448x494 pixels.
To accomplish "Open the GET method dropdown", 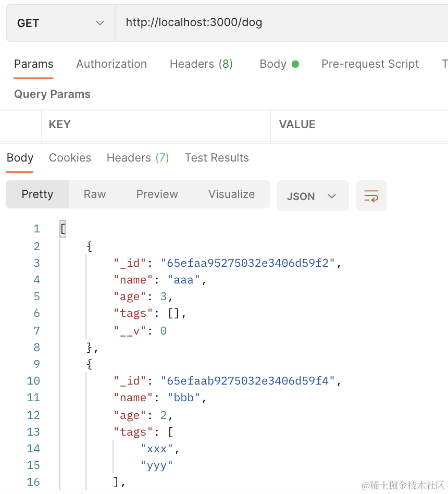I will (x=60, y=23).
